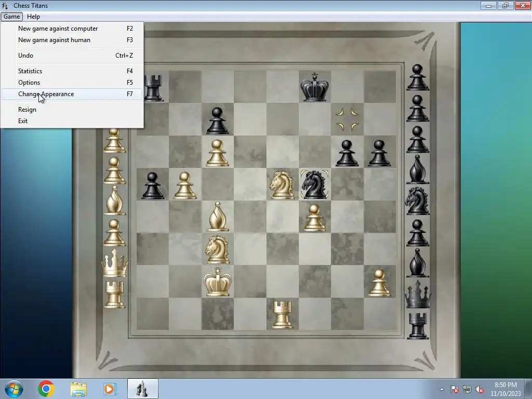Click the captured white queen beside the board
Image resolution: width=532 pixels, height=399 pixels.
(x=114, y=263)
